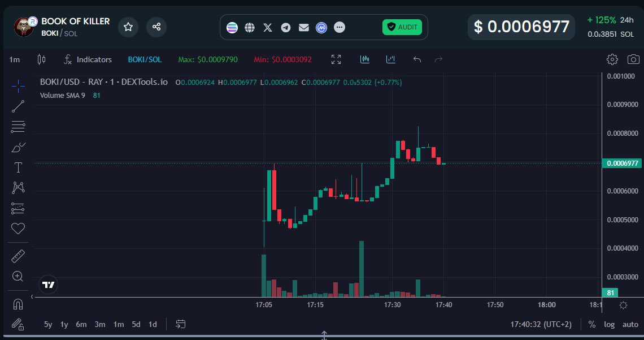
Task: Click the 17:40:32 (UTC+2) timezone selector
Action: [x=541, y=324]
